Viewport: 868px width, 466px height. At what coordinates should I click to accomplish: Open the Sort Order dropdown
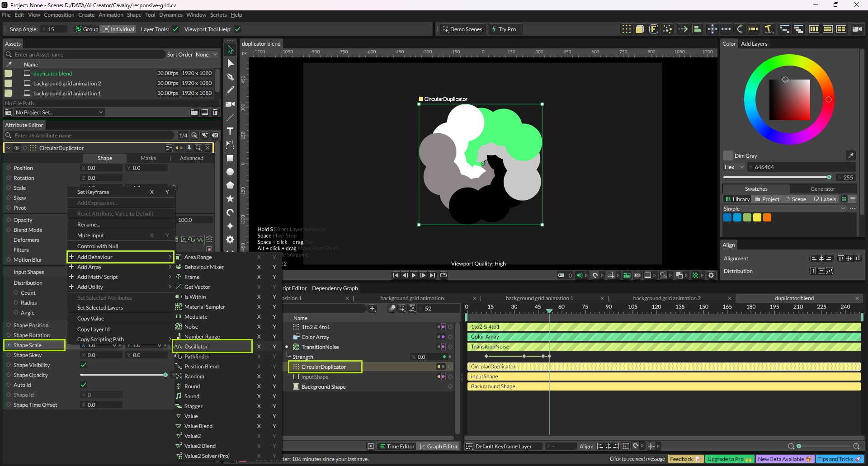click(x=206, y=55)
